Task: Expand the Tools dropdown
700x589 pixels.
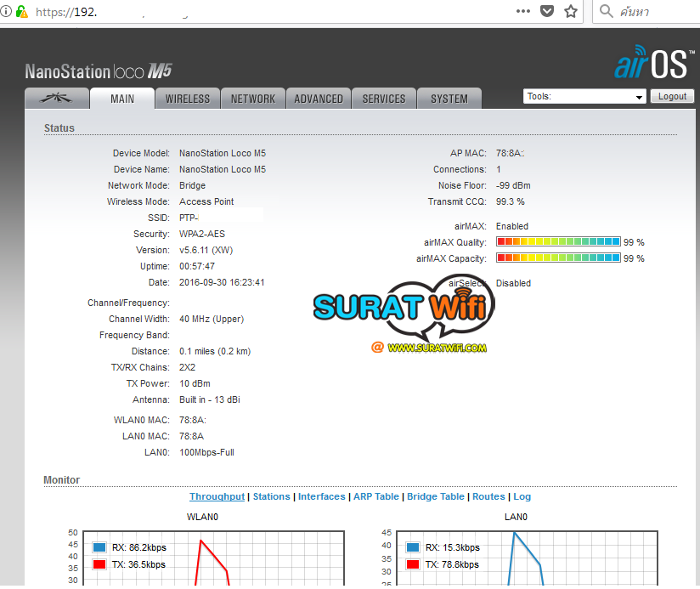Action: click(584, 96)
